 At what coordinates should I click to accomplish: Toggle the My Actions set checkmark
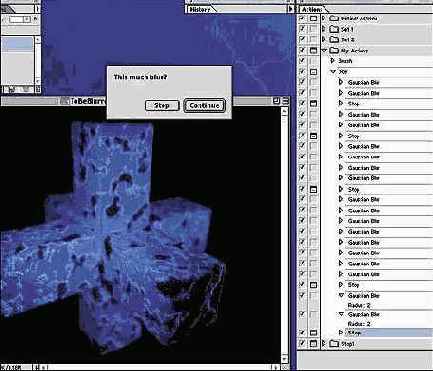click(x=302, y=51)
